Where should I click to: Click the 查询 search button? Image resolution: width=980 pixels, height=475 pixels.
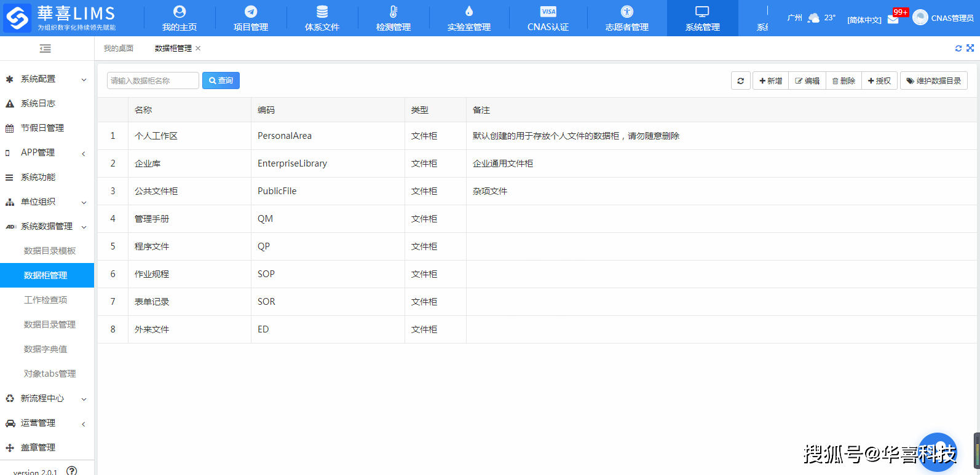tap(221, 80)
